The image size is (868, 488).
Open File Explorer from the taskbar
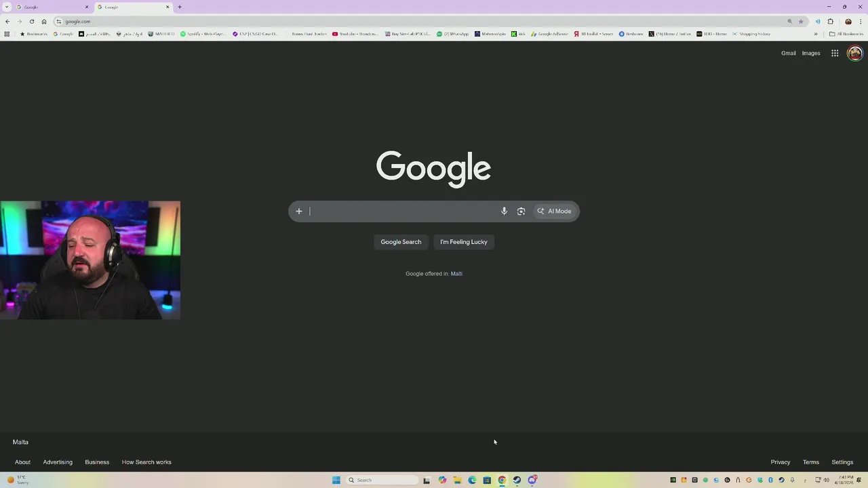457,480
